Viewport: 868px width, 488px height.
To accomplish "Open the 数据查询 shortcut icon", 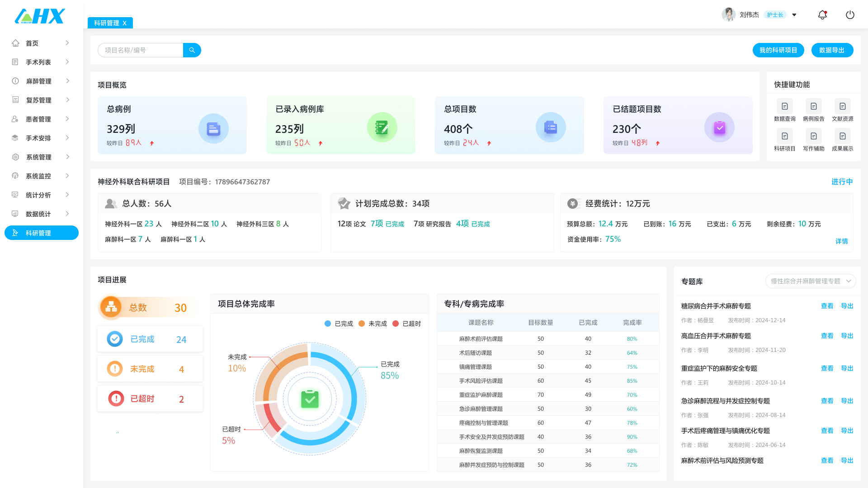I will (x=784, y=107).
